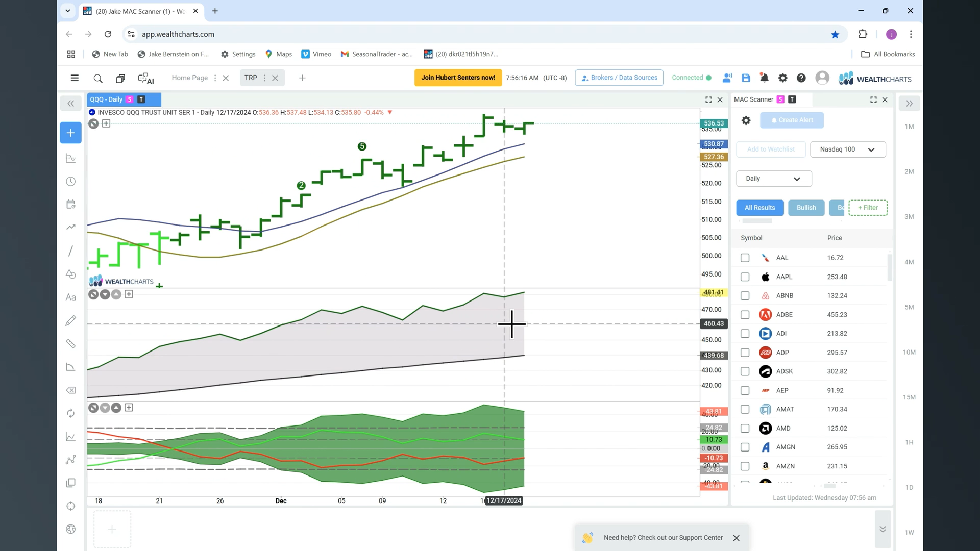This screenshot has height=551, width=980.
Task: Select the pencil freehand tool
Action: tap(71, 320)
